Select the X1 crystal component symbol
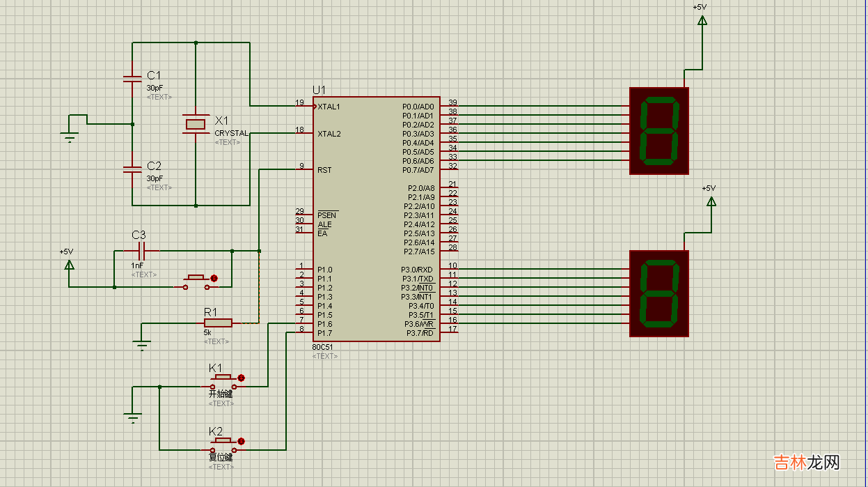This screenshot has height=487, width=868. 196,124
